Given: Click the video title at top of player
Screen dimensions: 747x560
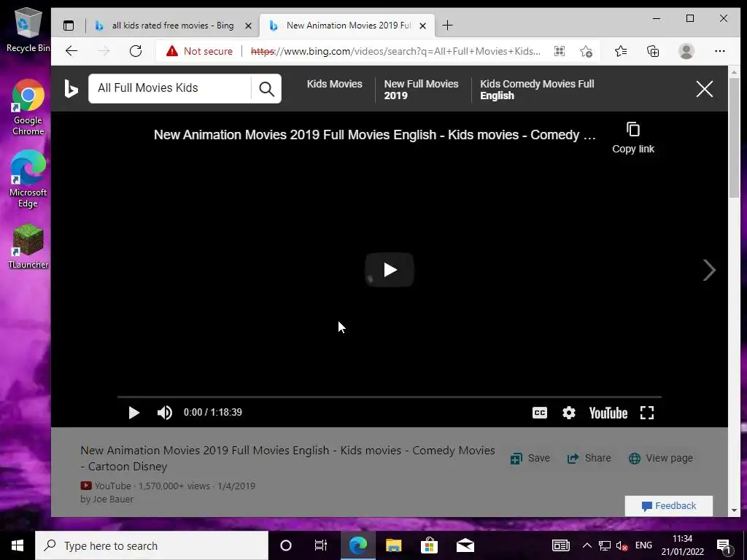Looking at the screenshot, I should click(x=374, y=135).
